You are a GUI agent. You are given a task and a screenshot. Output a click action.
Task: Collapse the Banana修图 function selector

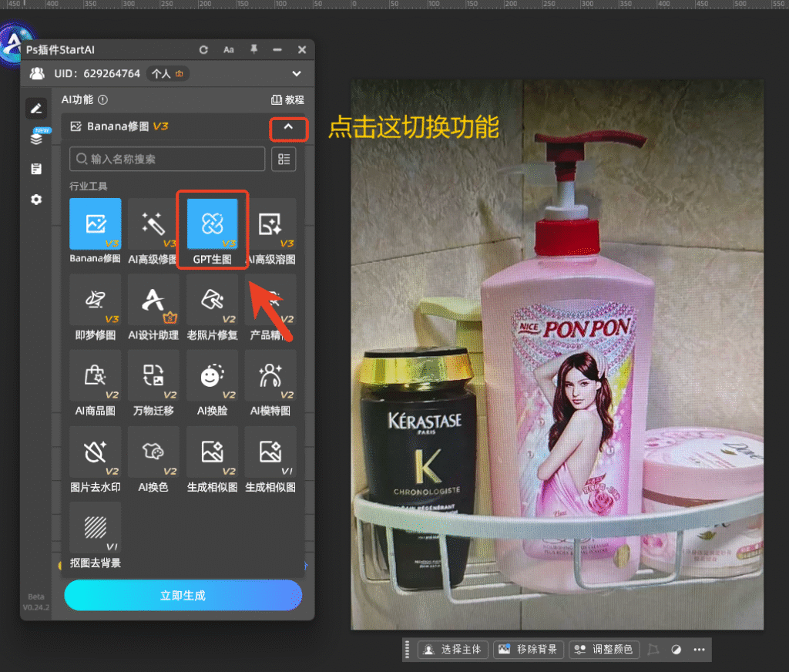288,127
